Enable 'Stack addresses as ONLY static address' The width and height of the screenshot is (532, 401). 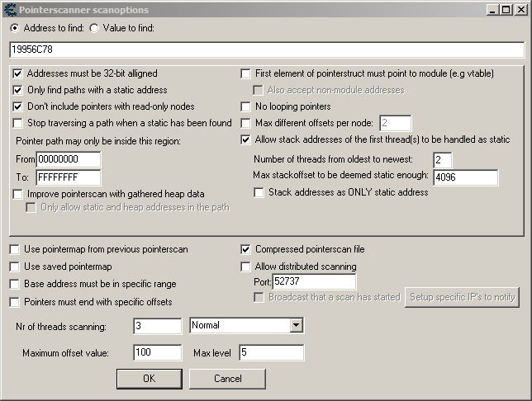(x=260, y=193)
